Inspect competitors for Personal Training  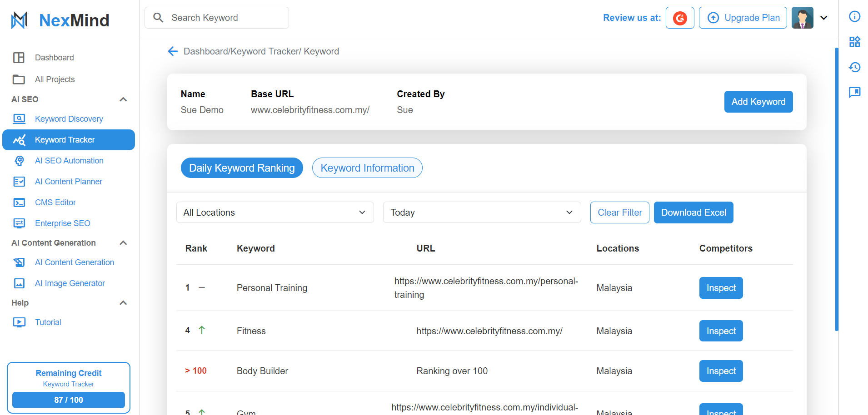721,288
